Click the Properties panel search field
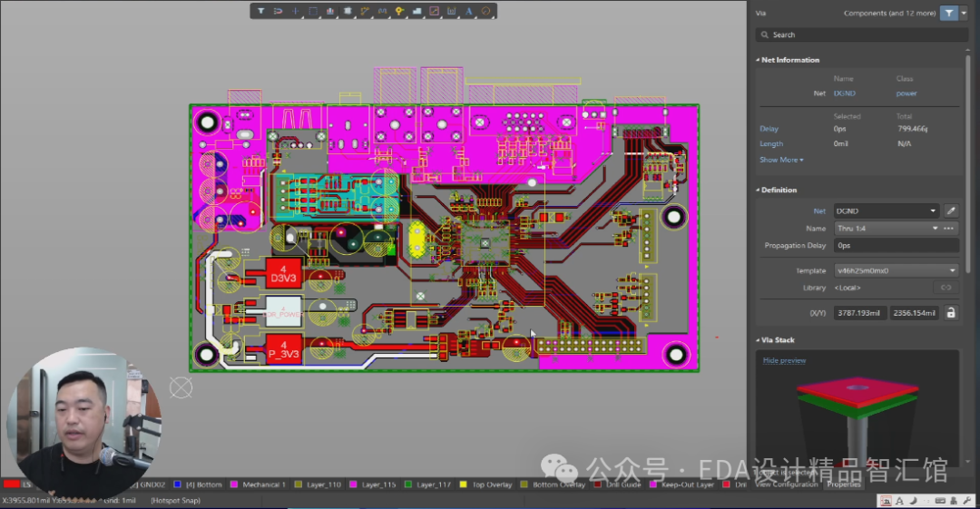 (857, 34)
